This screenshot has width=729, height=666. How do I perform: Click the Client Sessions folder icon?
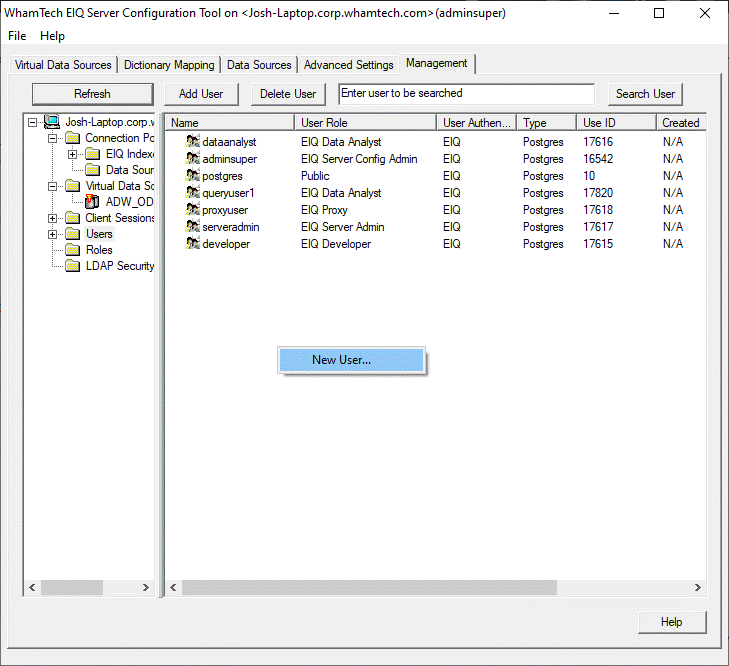point(73,218)
